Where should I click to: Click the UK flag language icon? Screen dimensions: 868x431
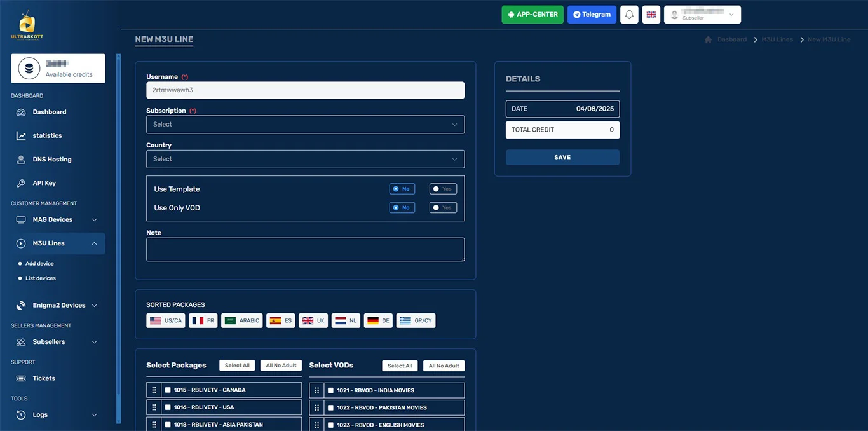651,15
